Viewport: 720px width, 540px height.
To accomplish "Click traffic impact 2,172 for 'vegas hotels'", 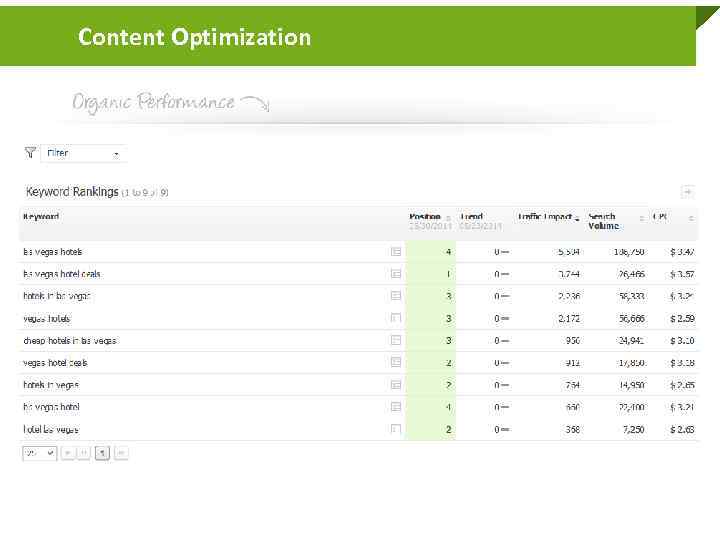I will pos(569,318).
